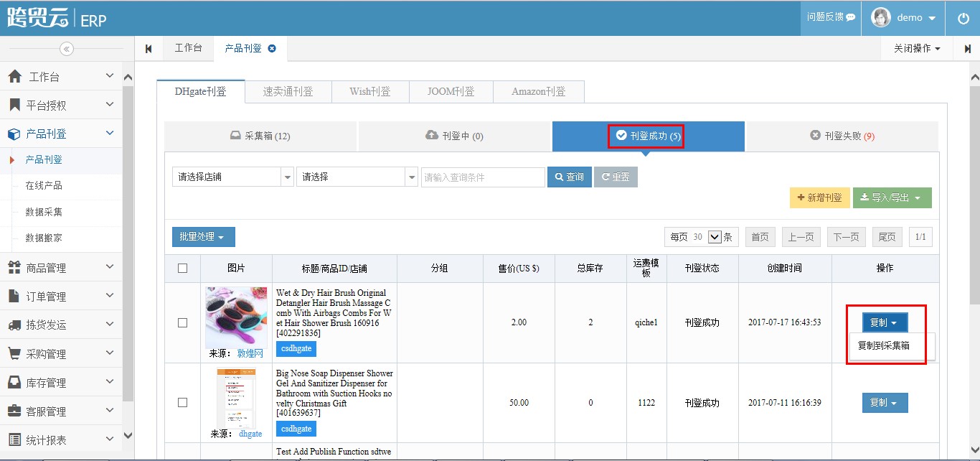This screenshot has height=461, width=980.
Task: Click the 尾页 pagination button
Action: tap(887, 237)
